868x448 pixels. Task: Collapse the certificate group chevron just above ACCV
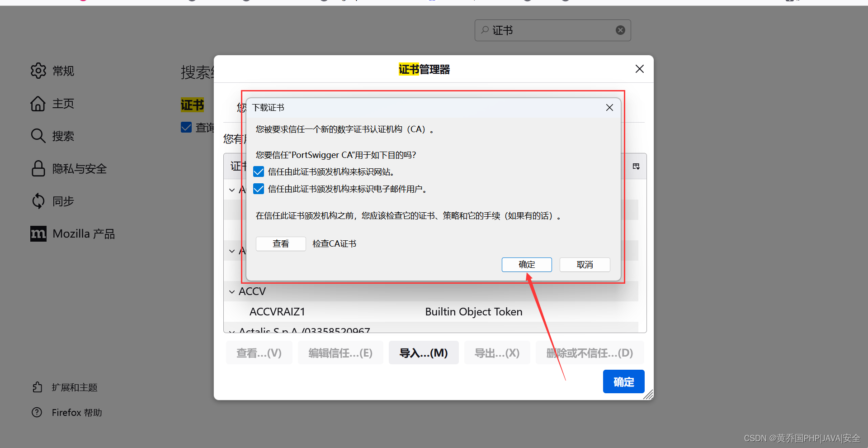point(232,251)
